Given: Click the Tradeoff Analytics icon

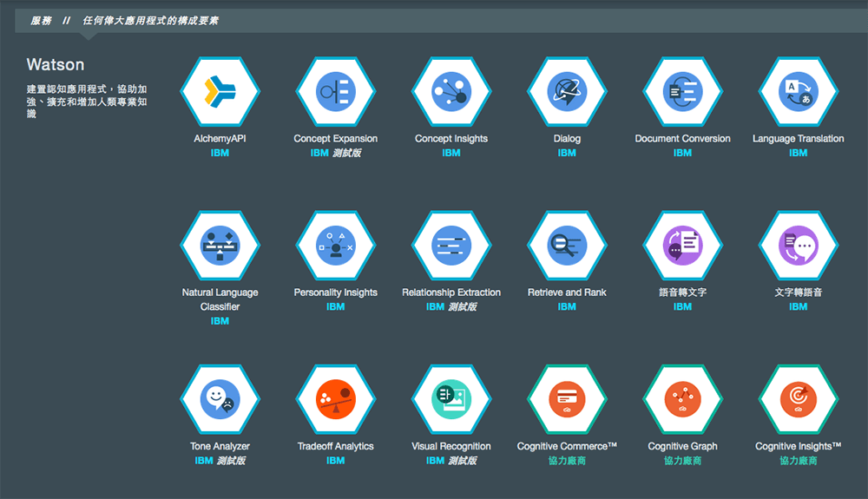Looking at the screenshot, I should pos(335,399).
